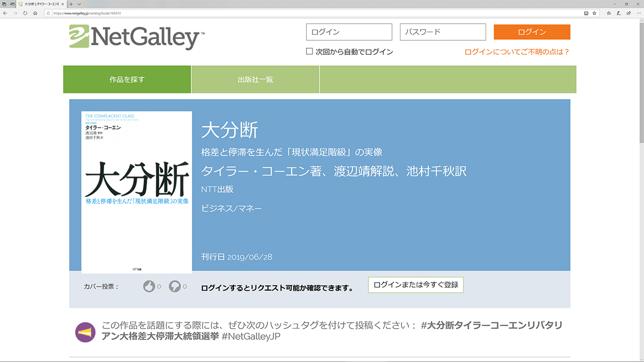This screenshot has width=644, height=362.
Task: Click the 大分断 title heading
Action: [229, 130]
